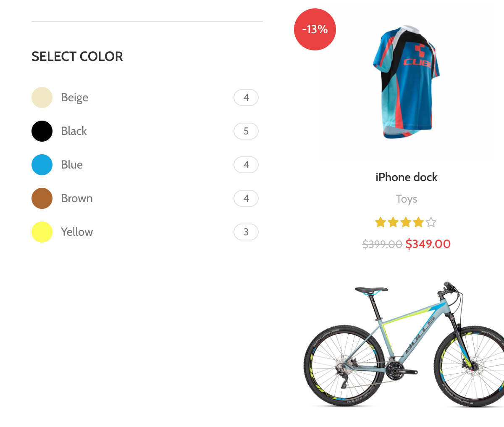Click the empty fifth rating star
This screenshot has height=427, width=504.
431,222
